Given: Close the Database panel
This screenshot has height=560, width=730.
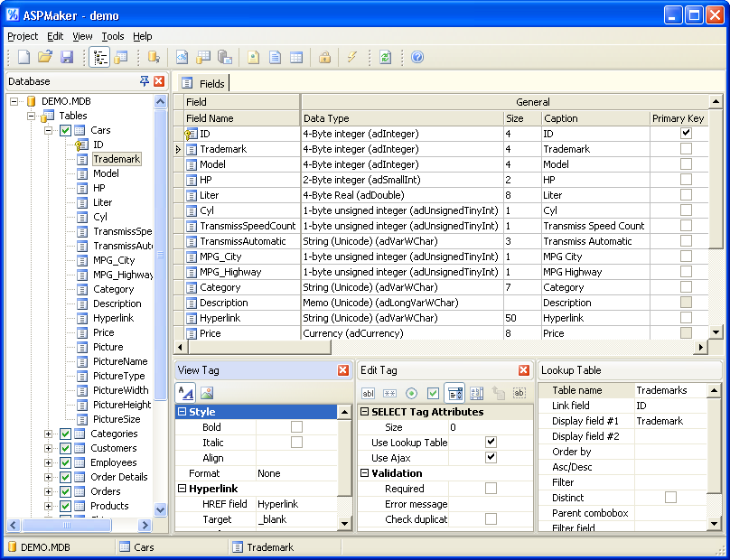Looking at the screenshot, I should pos(159,81).
